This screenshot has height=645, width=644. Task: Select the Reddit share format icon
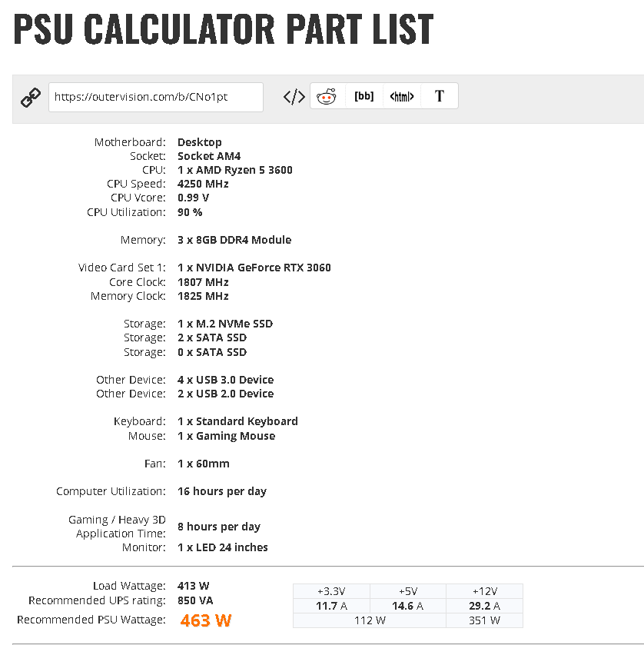(x=327, y=96)
